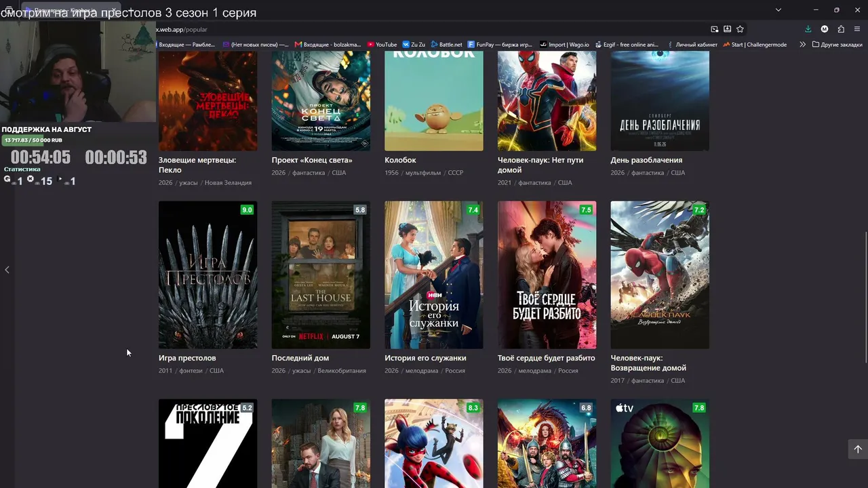Open the dragon poster rated 6.8
Screen dimensions: 868x488
(547, 443)
